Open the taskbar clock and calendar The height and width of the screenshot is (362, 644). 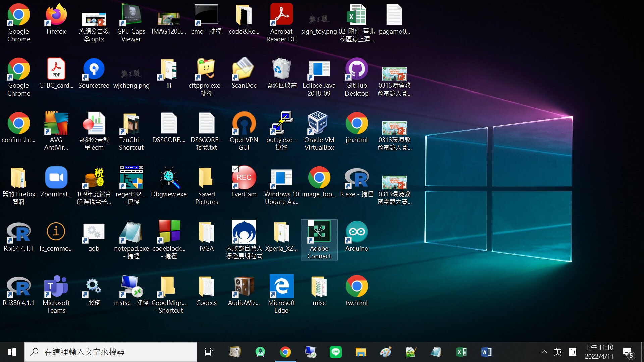599,352
